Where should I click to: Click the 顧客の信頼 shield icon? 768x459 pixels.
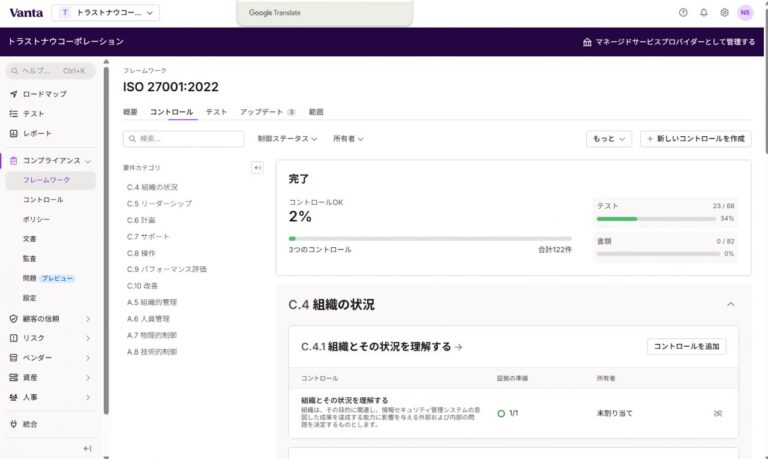(14, 319)
